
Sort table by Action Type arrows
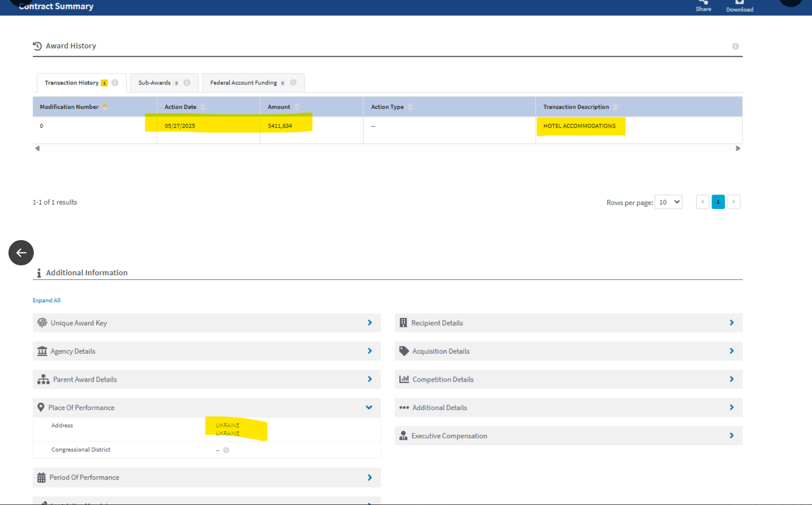click(410, 107)
